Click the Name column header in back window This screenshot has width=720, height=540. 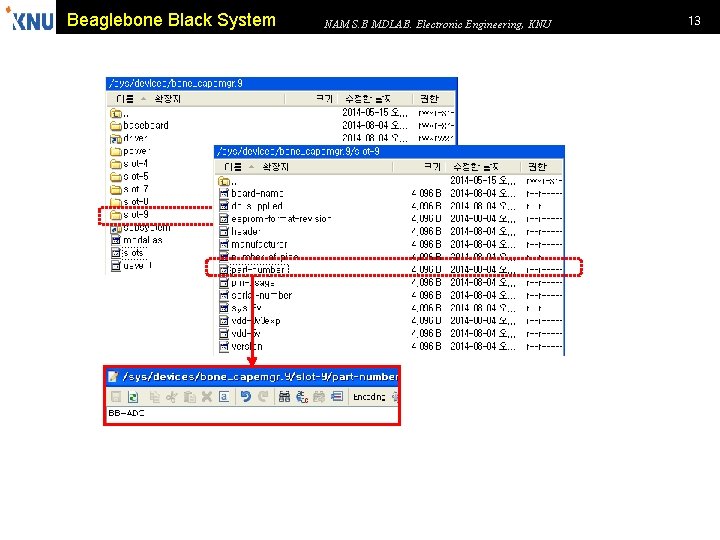pos(125,99)
